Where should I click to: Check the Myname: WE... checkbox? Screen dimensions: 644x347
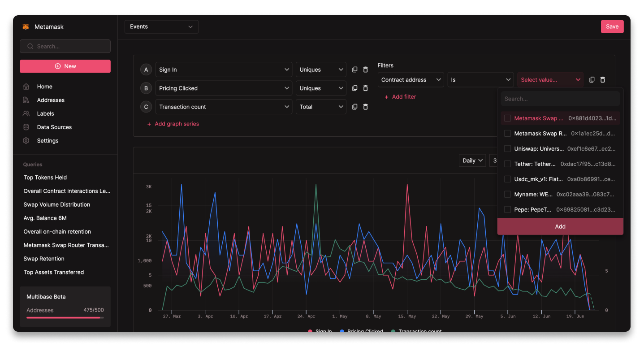508,195
